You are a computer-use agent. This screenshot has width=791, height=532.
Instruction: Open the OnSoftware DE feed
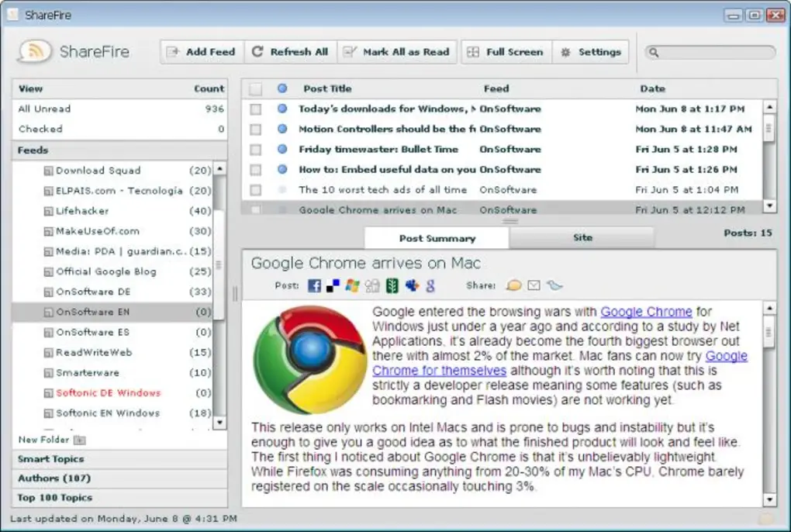point(112,292)
